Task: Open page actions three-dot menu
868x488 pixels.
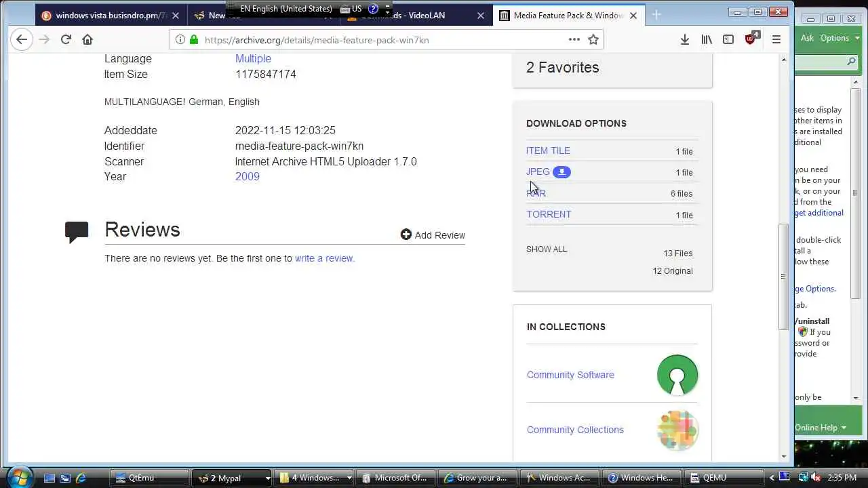Action: tap(574, 40)
